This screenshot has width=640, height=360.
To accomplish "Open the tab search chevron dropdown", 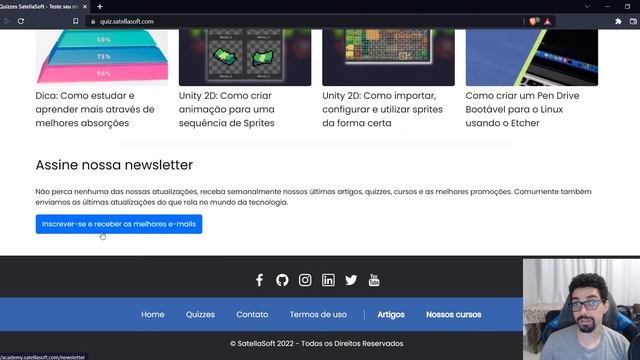I will 587,7.
